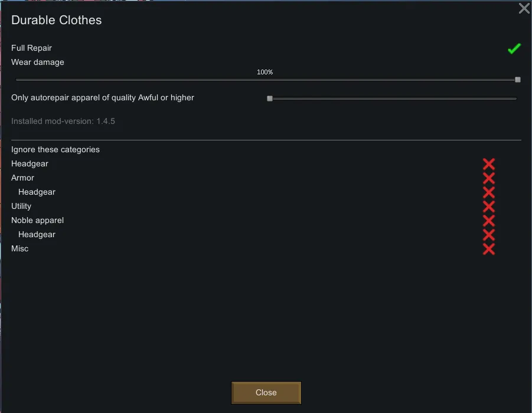Click the Durable Clothes title heading
Screen dimensions: 532x413
pyautogui.click(x=57, y=20)
